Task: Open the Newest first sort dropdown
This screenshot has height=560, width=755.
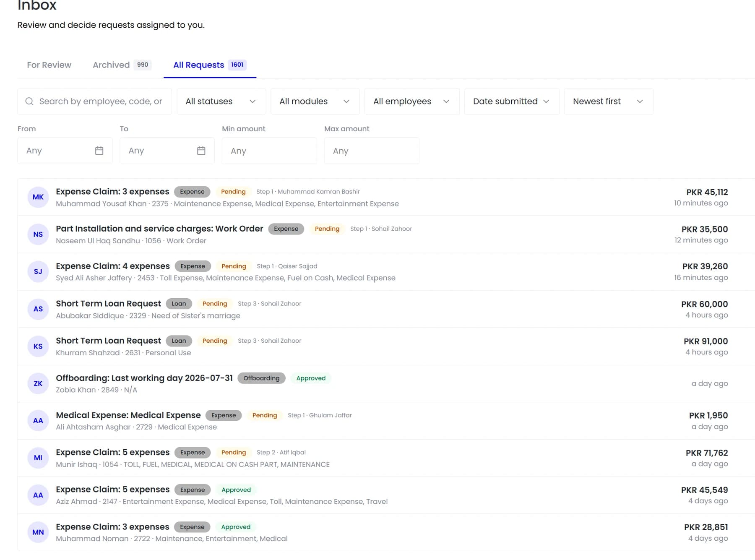Action: (x=609, y=102)
